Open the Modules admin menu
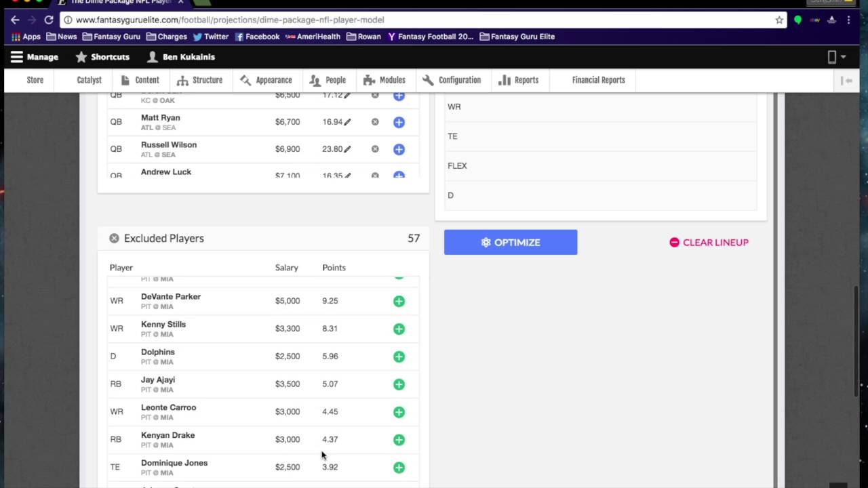The width and height of the screenshot is (868, 488). tap(384, 80)
